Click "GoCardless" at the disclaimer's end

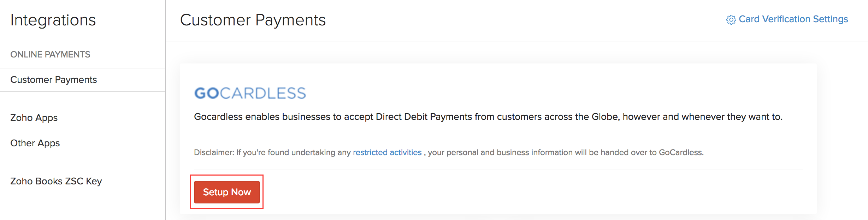pyautogui.click(x=681, y=152)
